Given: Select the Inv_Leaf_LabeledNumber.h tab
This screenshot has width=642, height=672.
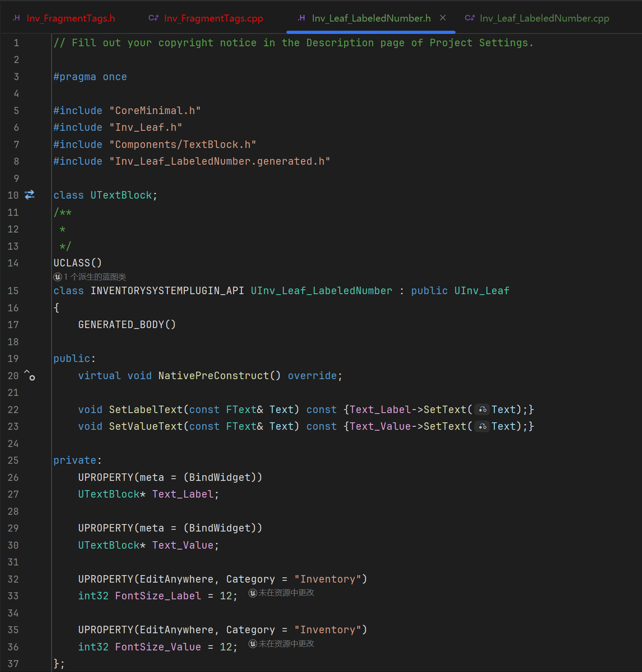Looking at the screenshot, I should click(371, 18).
